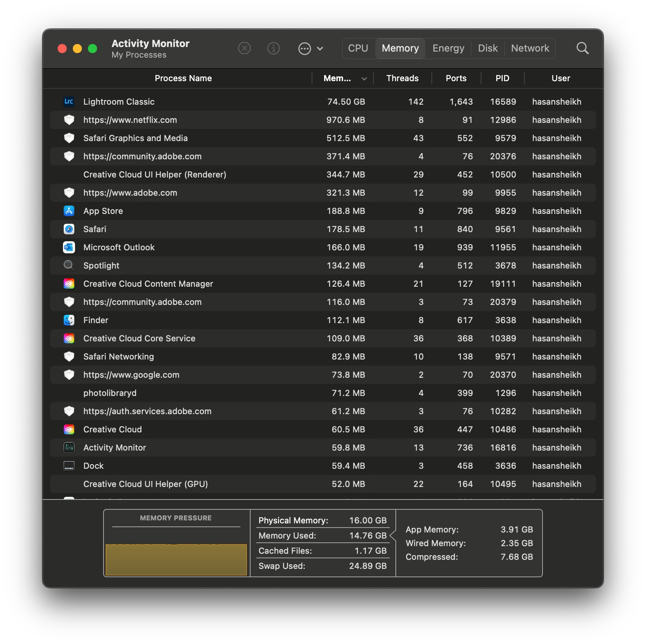Click the Spotlight magnifier icon
646x644 pixels.
coord(69,265)
